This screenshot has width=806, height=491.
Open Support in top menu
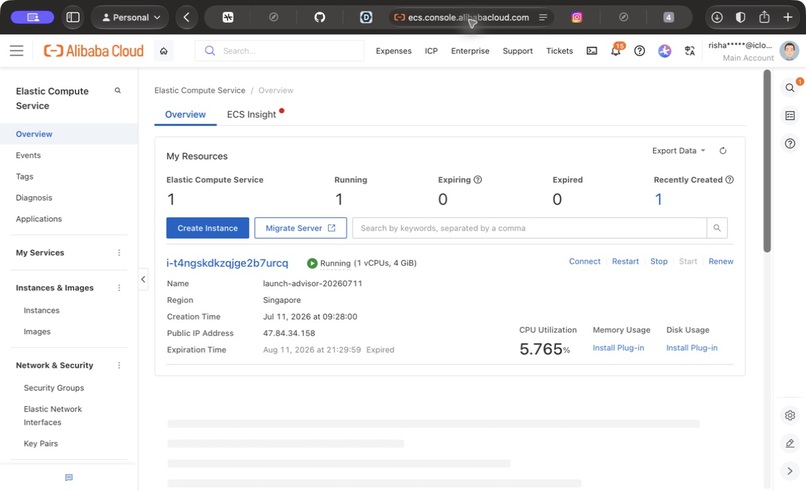(x=517, y=51)
